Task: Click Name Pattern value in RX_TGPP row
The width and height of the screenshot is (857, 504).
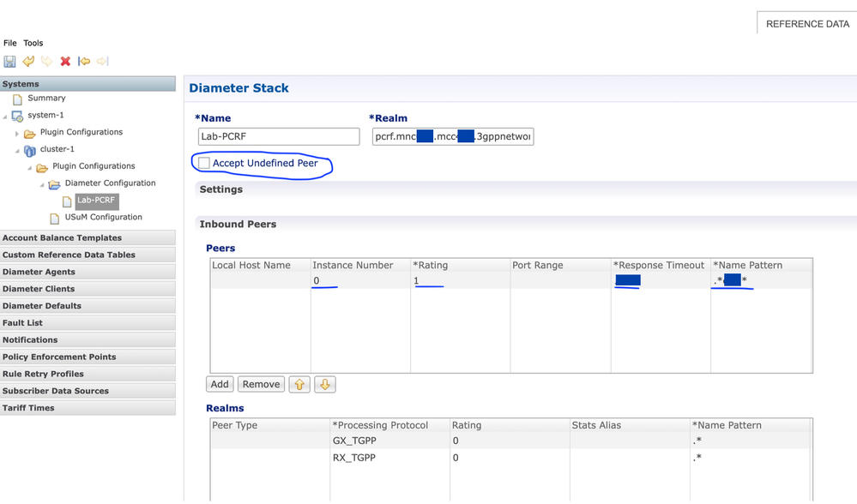Action: (x=697, y=458)
